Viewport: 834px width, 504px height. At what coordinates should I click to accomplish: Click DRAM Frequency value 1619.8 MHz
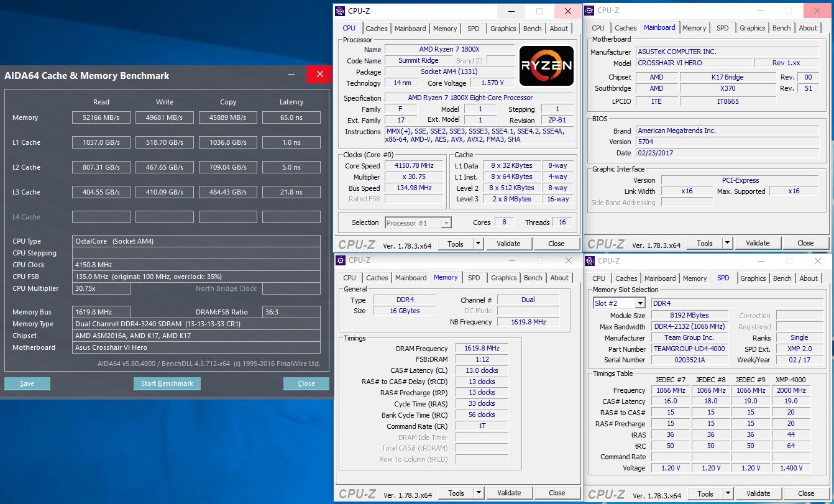tap(482, 348)
